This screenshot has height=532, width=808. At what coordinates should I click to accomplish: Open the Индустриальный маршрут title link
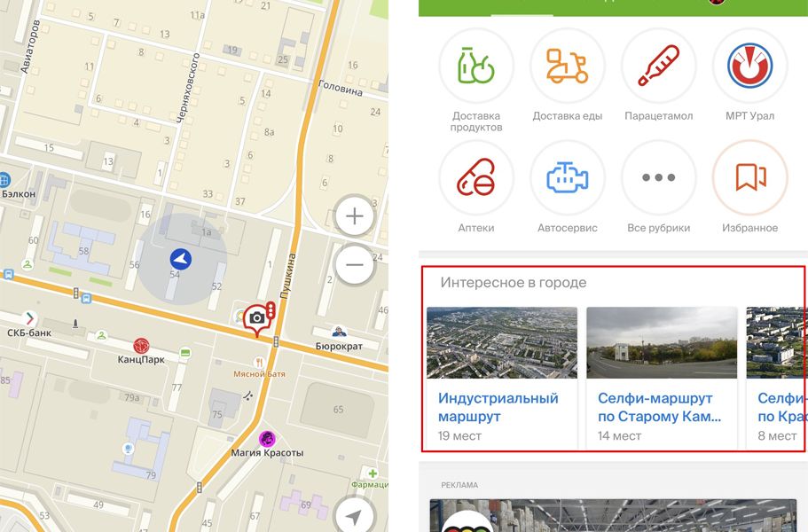point(498,407)
